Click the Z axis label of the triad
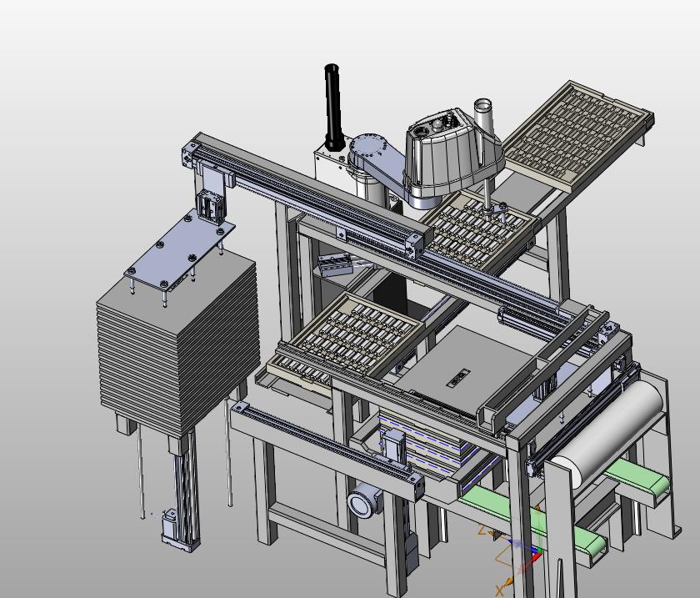Image resolution: width=700 pixels, height=598 pixels. 482,530
